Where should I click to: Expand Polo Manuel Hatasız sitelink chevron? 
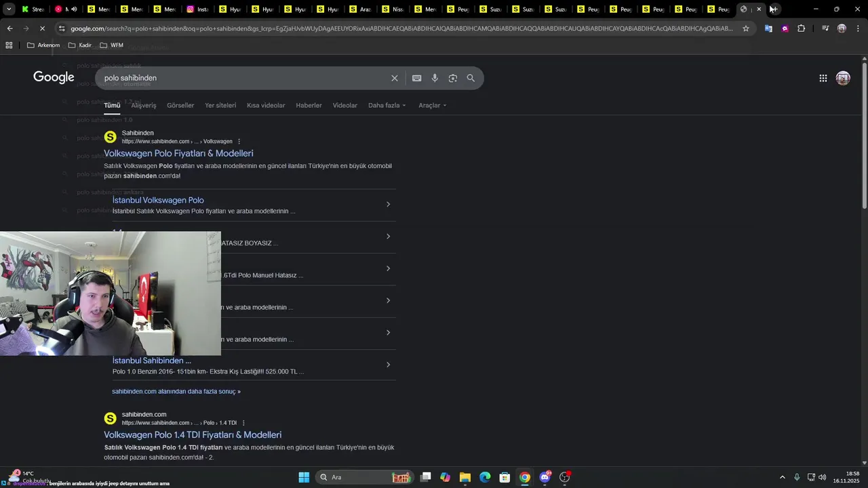[388, 268]
